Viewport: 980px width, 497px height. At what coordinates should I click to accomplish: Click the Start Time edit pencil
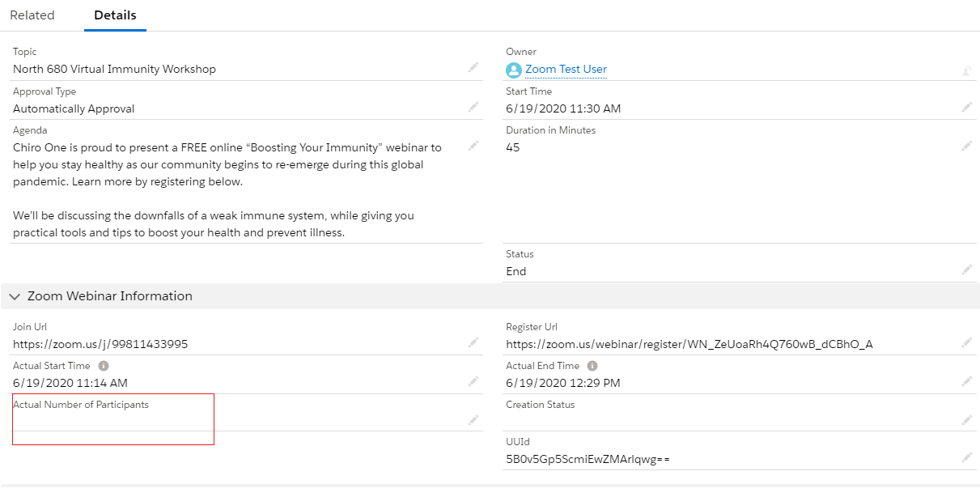pos(966,107)
